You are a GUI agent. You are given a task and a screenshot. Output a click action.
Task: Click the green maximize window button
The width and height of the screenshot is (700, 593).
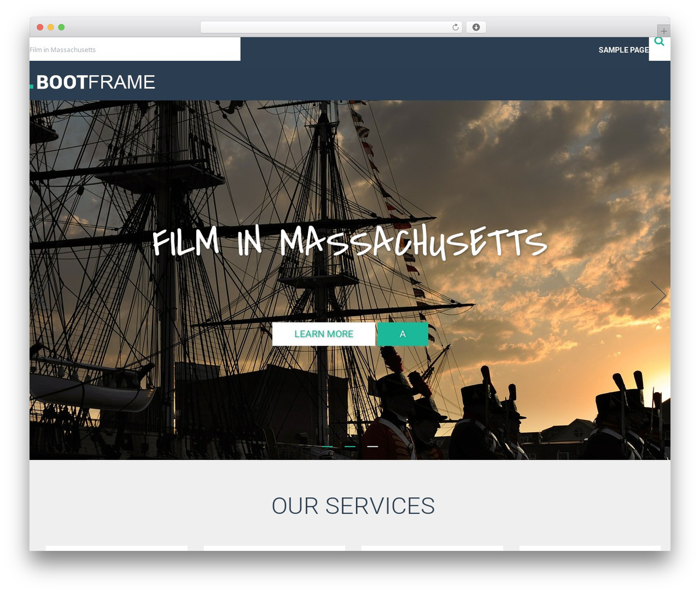click(61, 27)
